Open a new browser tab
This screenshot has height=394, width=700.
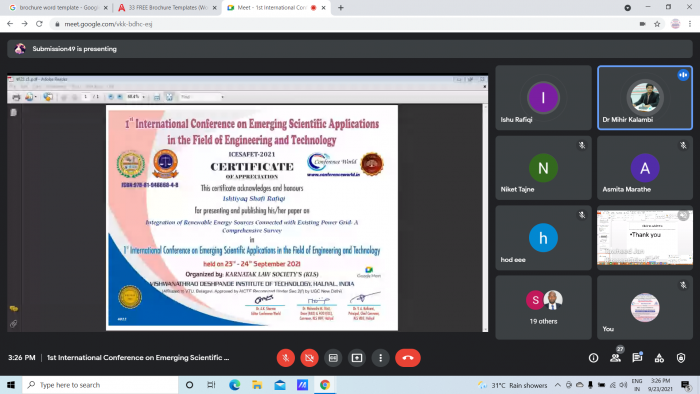tap(341, 8)
